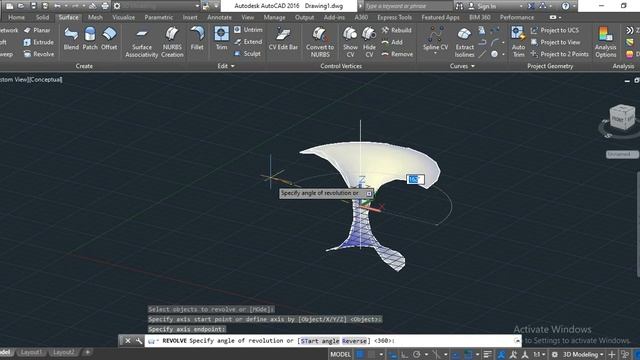640x360 pixels.
Task: Switch to the Home ribbon tab
Action: (x=16, y=17)
